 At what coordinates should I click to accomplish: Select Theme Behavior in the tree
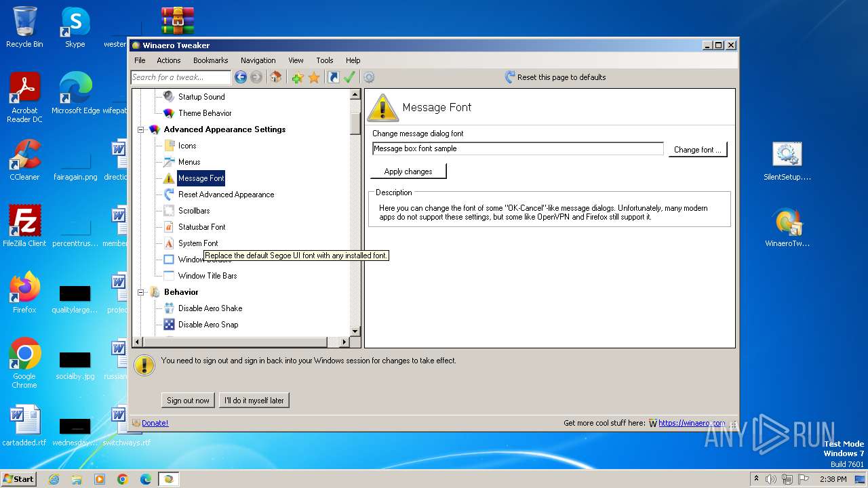tap(205, 113)
